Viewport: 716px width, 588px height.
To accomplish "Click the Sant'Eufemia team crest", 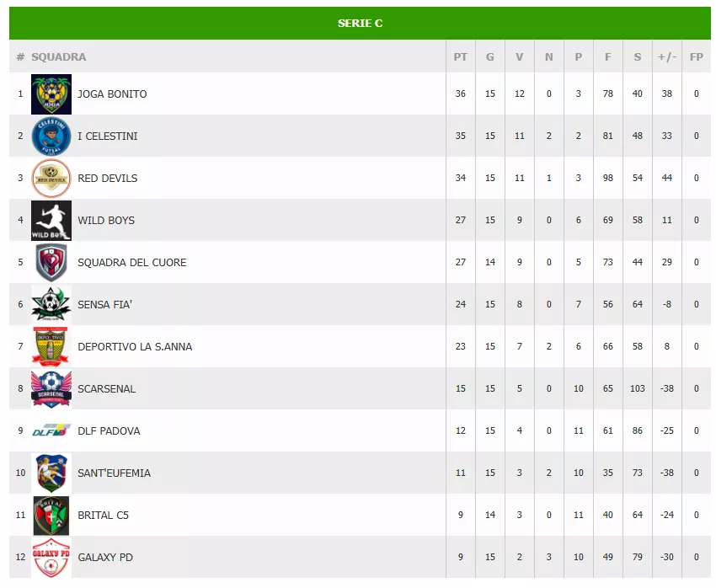I will (x=51, y=473).
